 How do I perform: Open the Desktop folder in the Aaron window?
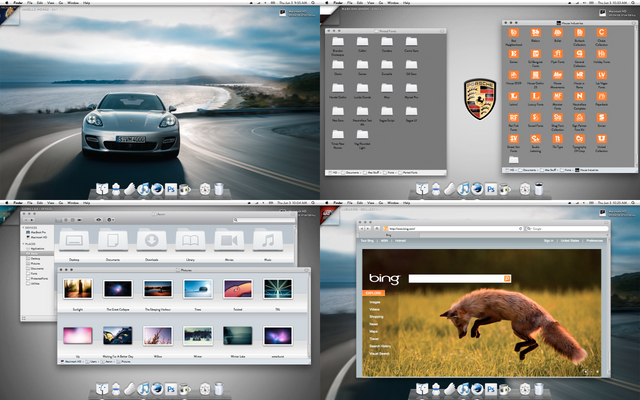[74, 240]
